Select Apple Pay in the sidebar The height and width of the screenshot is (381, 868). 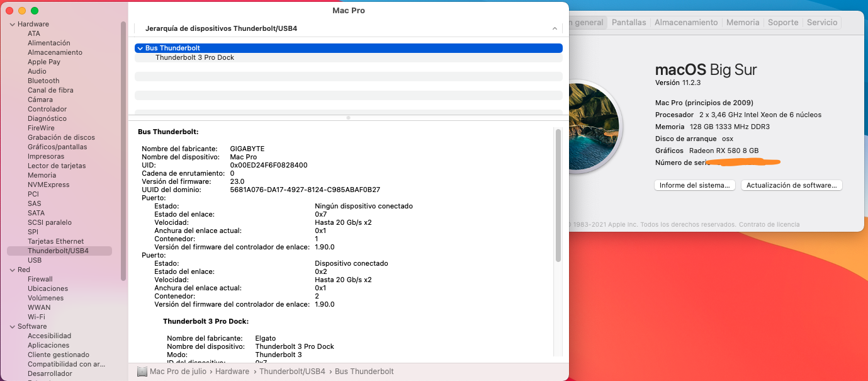[x=44, y=62]
